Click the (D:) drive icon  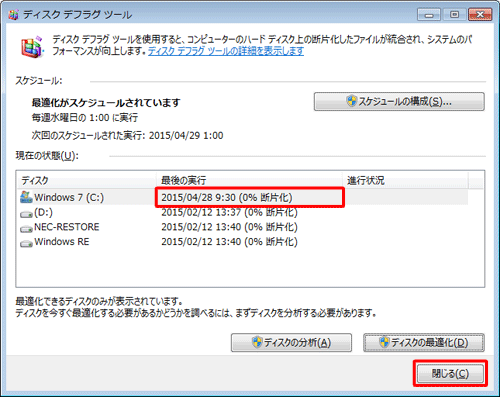pyautogui.click(x=26, y=214)
